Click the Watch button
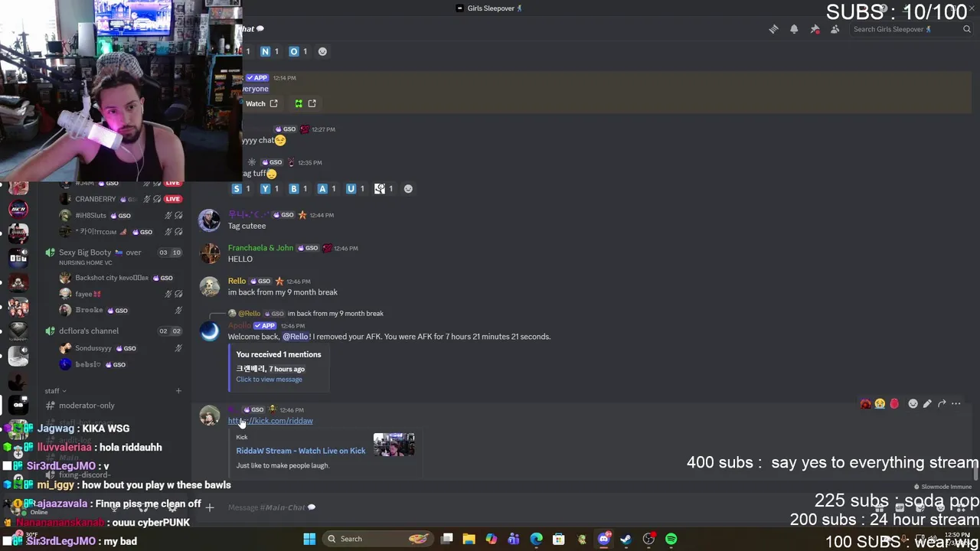The height and width of the screenshot is (551, 980). click(x=262, y=103)
